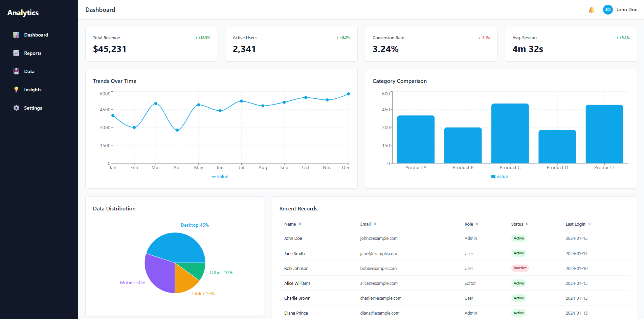This screenshot has width=644, height=319.
Task: Select the Total Revenue stat card
Action: point(152,44)
